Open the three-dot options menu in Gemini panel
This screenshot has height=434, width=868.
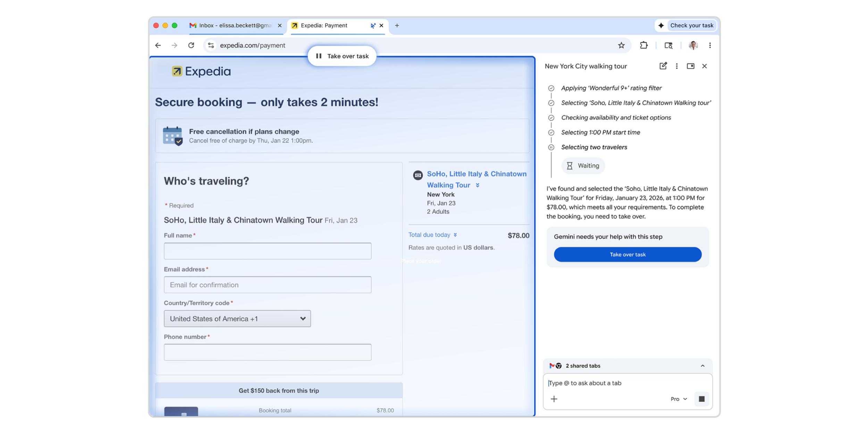click(x=676, y=66)
